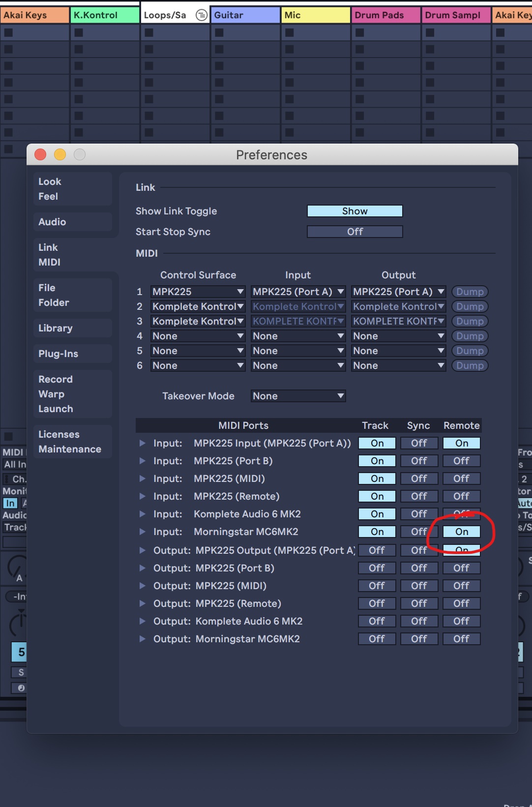Open the Library preferences tab
The height and width of the screenshot is (807, 532).
pos(73,328)
